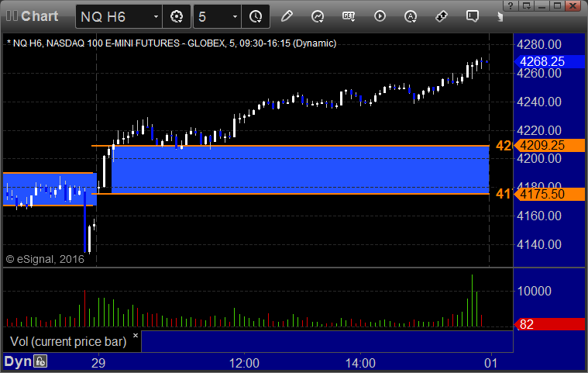Close the Vol study panel
Screen dimensions: 588x373
136,336
